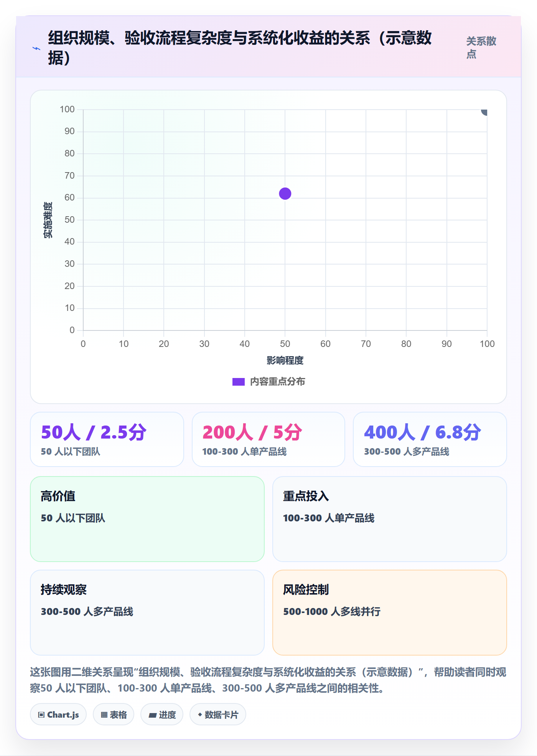The width and height of the screenshot is (537, 756).
Task: Click the 重点投入 quadrant card heading
Action: click(306, 496)
